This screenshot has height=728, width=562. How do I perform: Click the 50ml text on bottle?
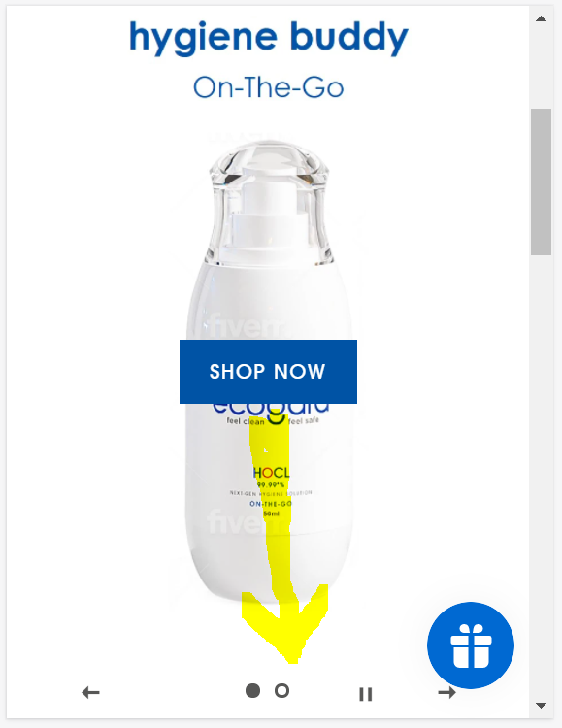coord(271,513)
